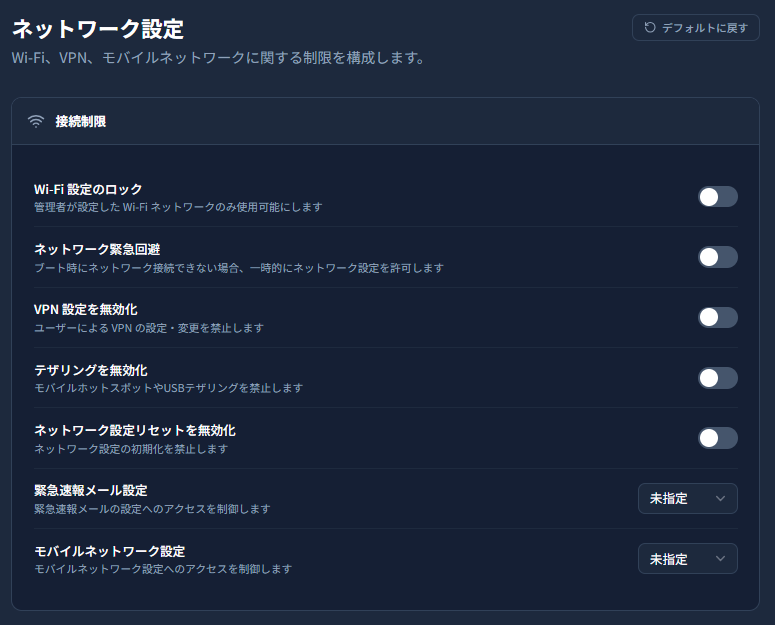Click the デフォルトに戻す reset button
Viewport: 775px width, 625px height.
click(x=695, y=28)
